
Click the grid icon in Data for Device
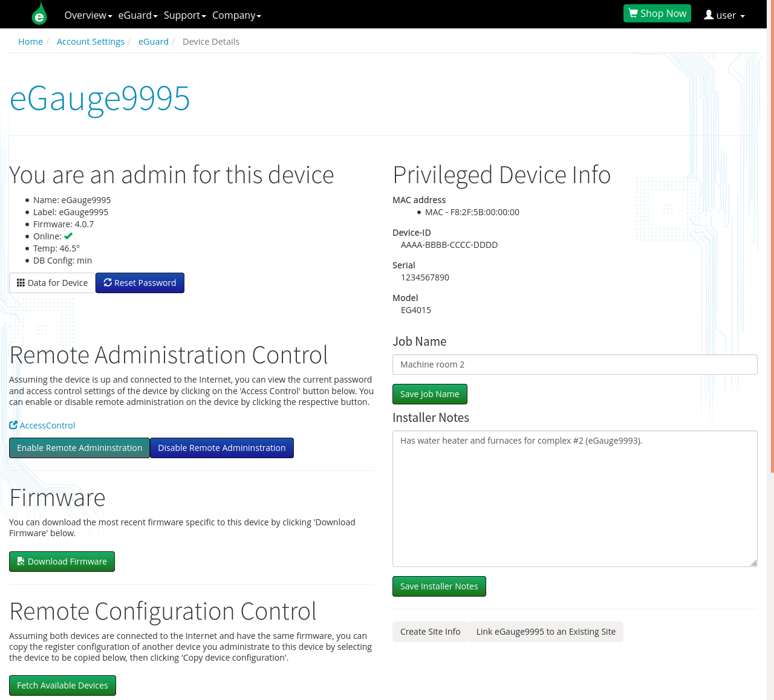(21, 282)
